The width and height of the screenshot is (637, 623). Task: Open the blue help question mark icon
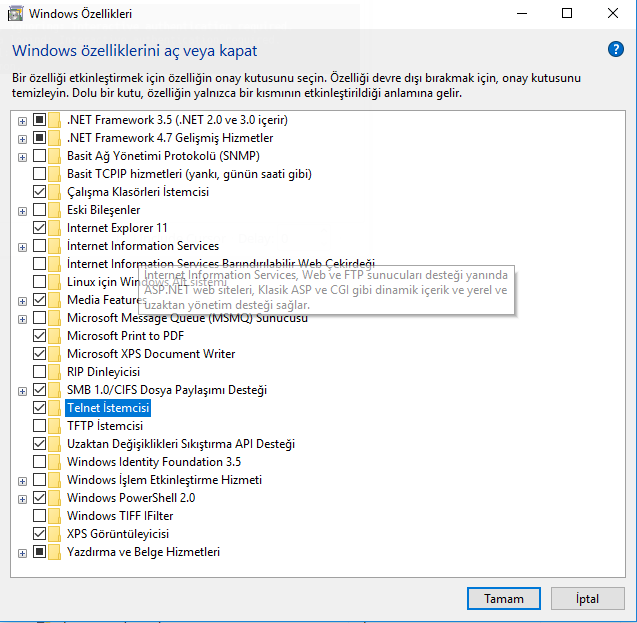pyautogui.click(x=615, y=49)
